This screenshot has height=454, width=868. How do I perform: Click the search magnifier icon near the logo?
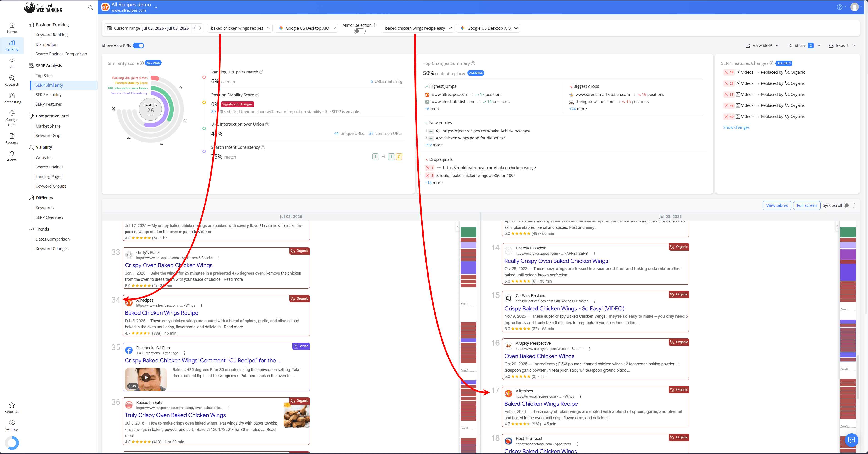click(90, 7)
